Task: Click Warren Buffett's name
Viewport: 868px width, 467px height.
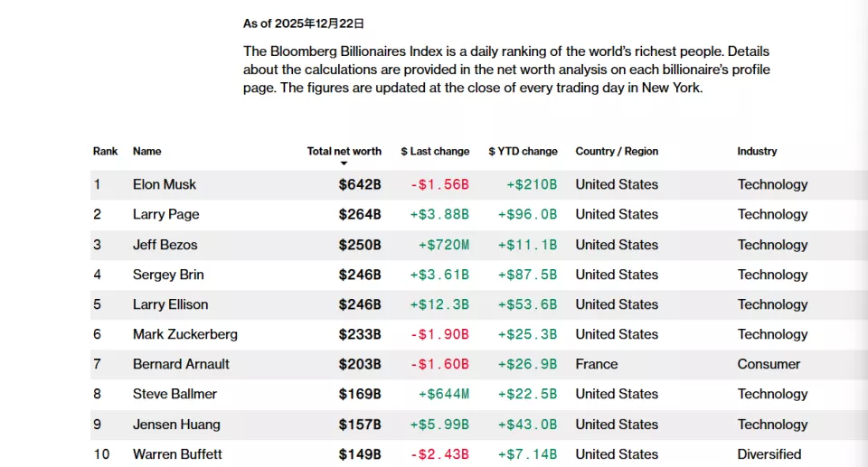Action: coord(177,454)
